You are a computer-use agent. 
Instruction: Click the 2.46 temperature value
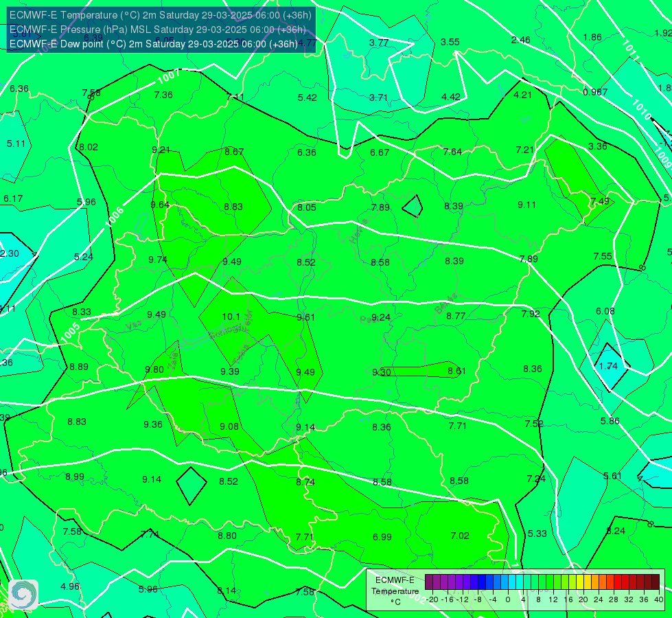tap(521, 41)
